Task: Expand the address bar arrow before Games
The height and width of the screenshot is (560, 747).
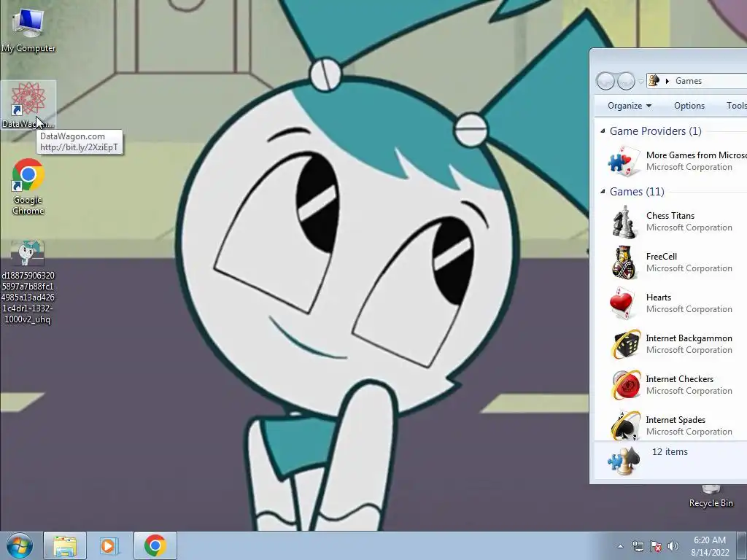Action: point(667,81)
